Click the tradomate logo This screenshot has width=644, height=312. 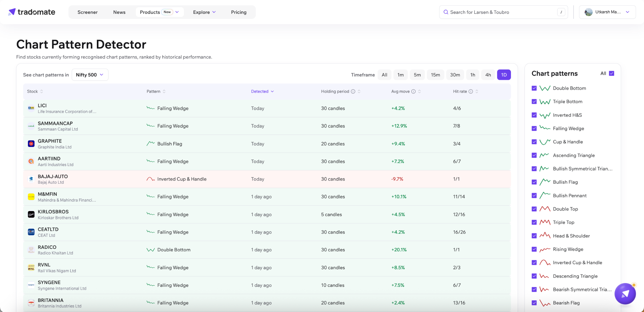32,12
